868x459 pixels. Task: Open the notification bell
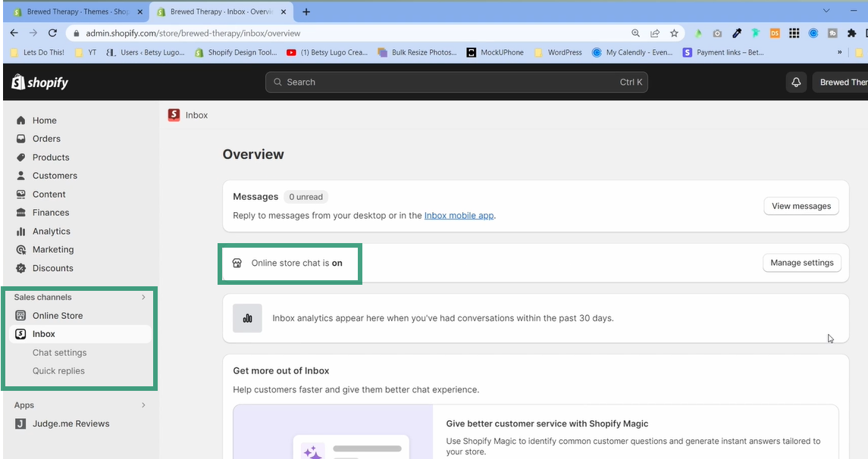tap(795, 82)
